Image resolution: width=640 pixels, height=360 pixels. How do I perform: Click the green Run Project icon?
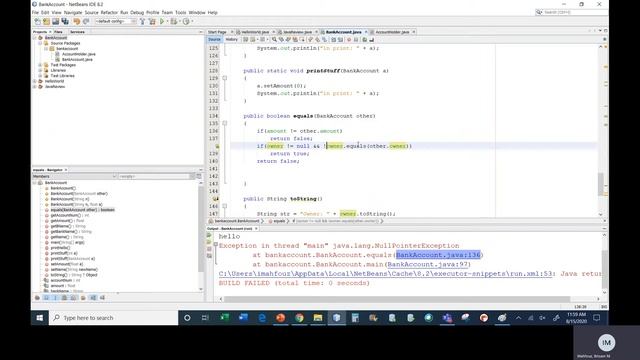point(162,21)
